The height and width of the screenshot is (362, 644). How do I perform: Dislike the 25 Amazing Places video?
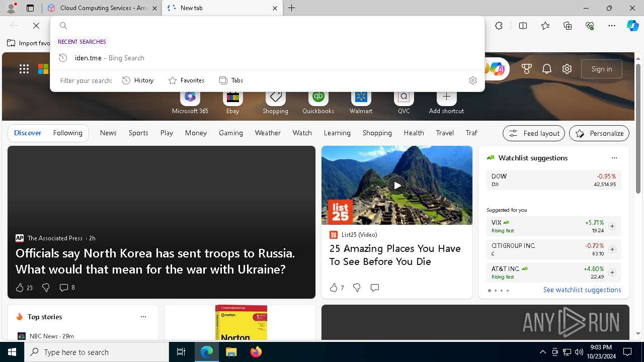[357, 288]
